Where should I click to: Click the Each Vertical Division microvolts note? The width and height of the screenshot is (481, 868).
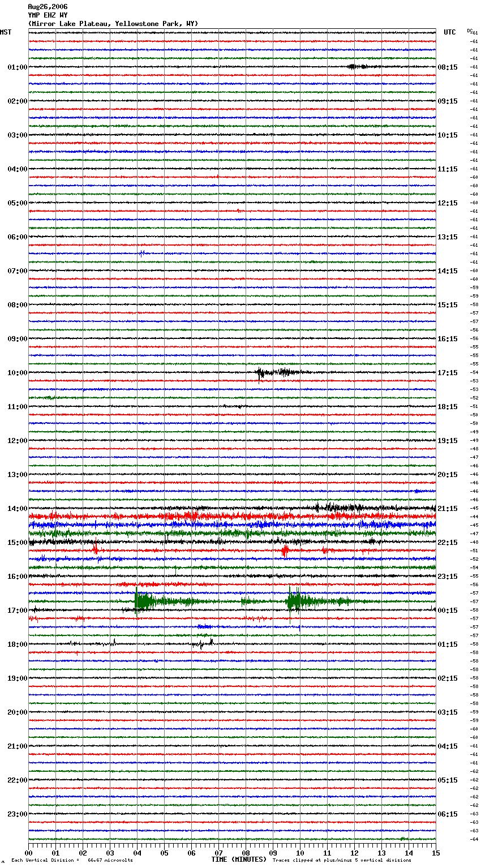pos(72,860)
